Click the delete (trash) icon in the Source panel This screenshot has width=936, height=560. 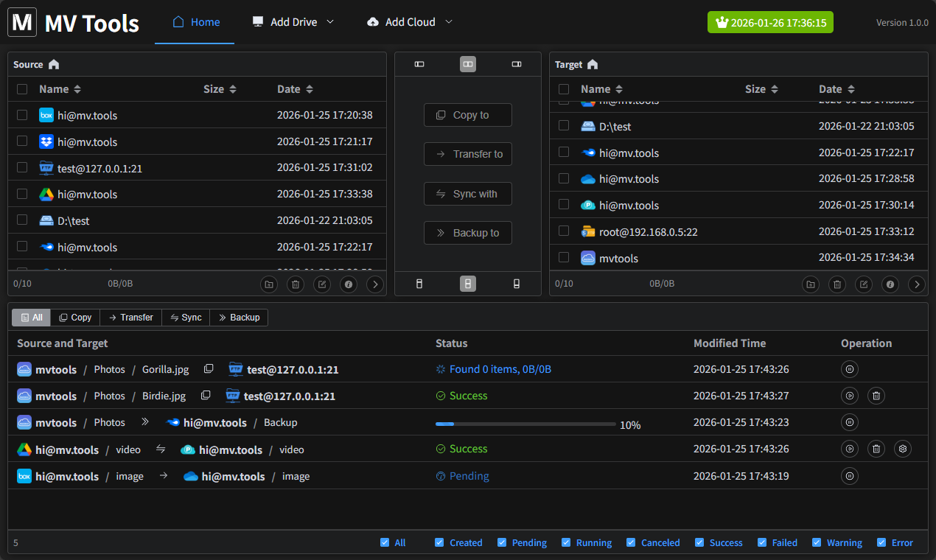(x=296, y=284)
